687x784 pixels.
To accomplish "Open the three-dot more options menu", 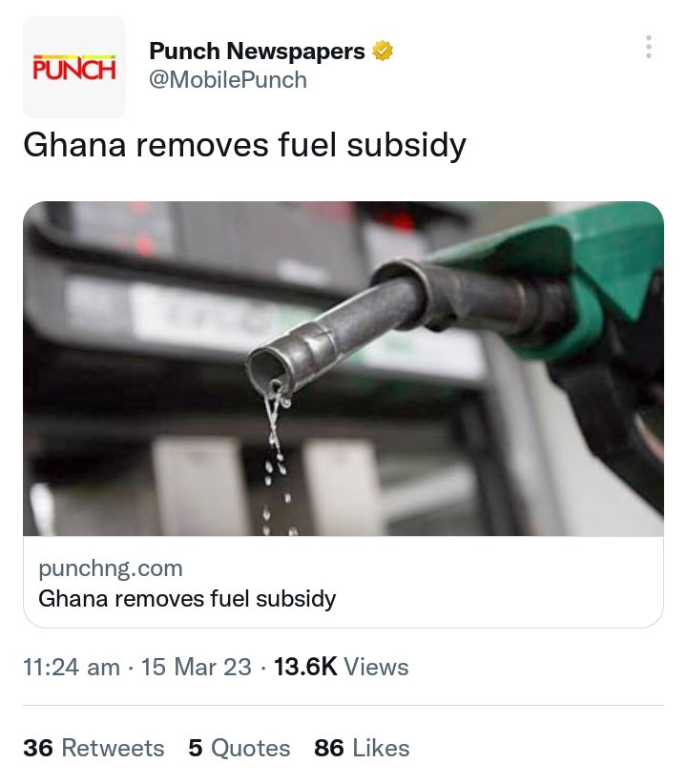I will coord(649,47).
